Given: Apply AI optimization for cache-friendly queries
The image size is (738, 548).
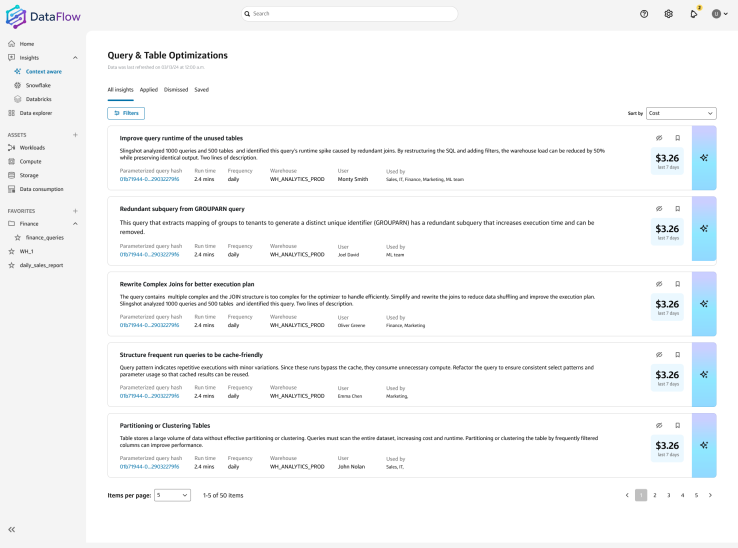Looking at the screenshot, I should (x=704, y=374).
